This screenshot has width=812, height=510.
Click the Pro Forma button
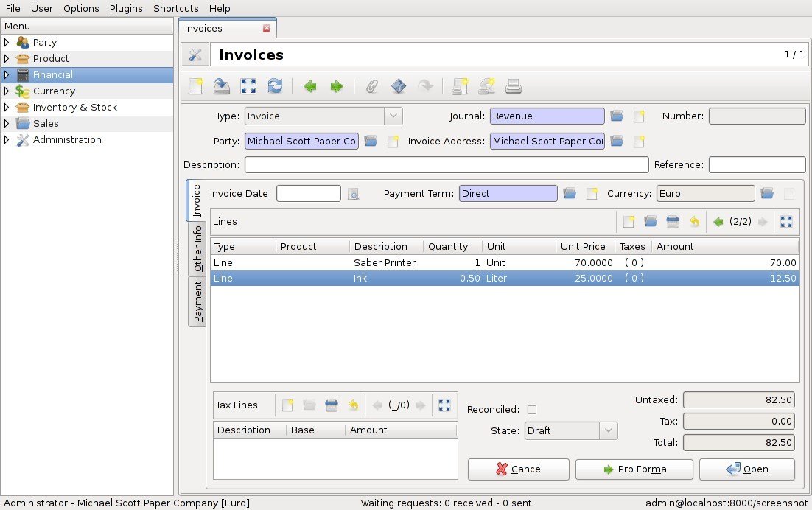(x=634, y=469)
